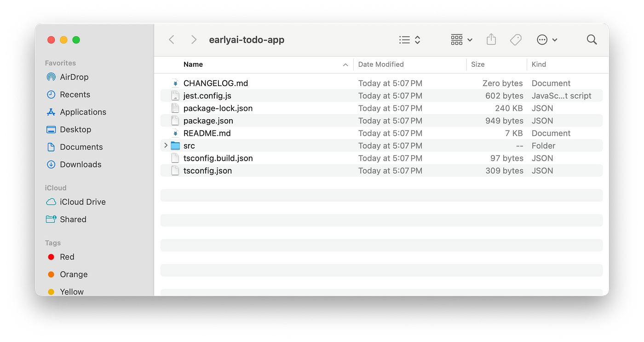Viewport: 644px width, 342px height.
Task: Select the CHANGELOG.md file name
Action: (x=216, y=83)
